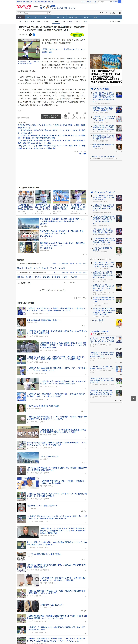Open the ランキング navigation tab
Image resolution: width=138 pixels, height=644 pixels.
(86, 17)
